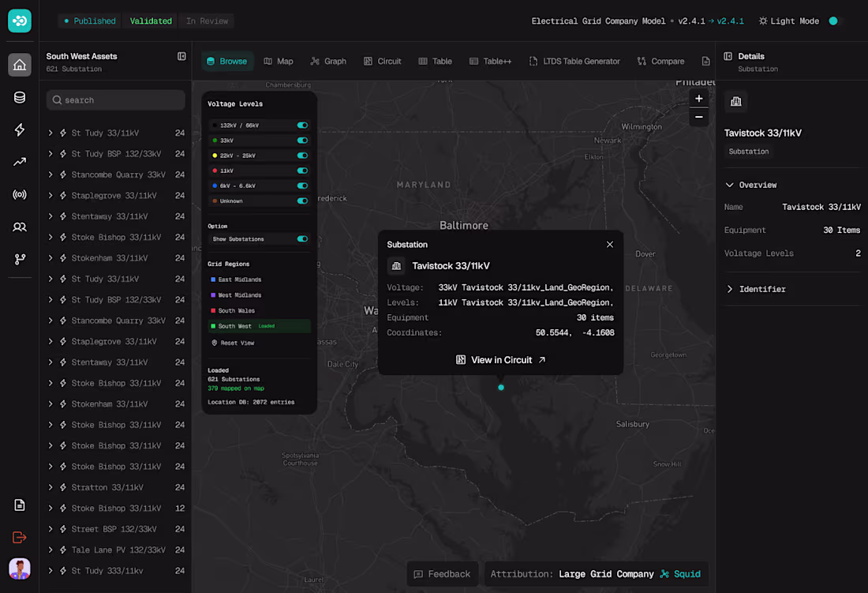Click the app logo at top left
Screen dimensions: 868x593
[20, 21]
